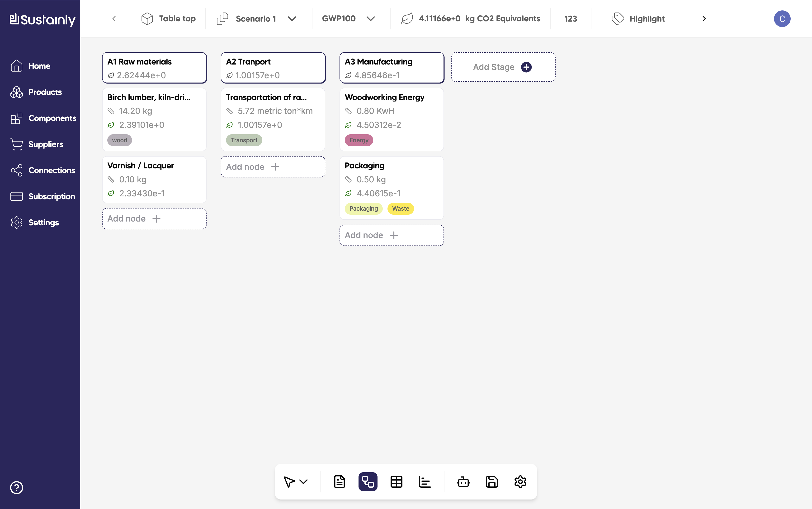
Task: Expand the Scenario 1 dropdown
Action: point(292,19)
